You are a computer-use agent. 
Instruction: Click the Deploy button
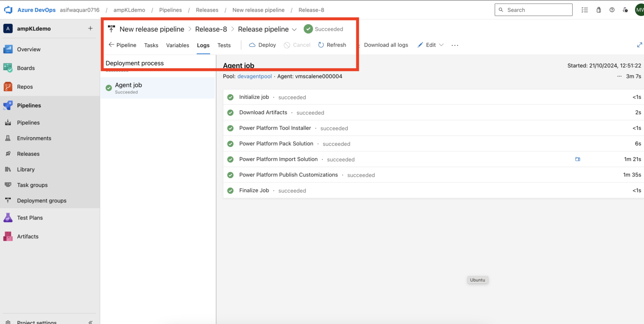coord(262,45)
